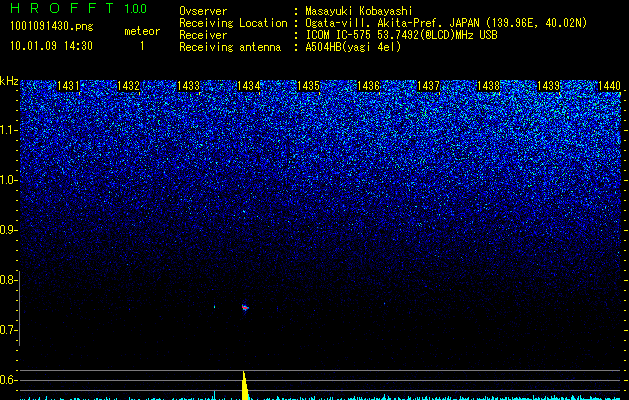This screenshot has height=400, width=629.
Task: Click the Receiver field label
Action: click(x=203, y=35)
